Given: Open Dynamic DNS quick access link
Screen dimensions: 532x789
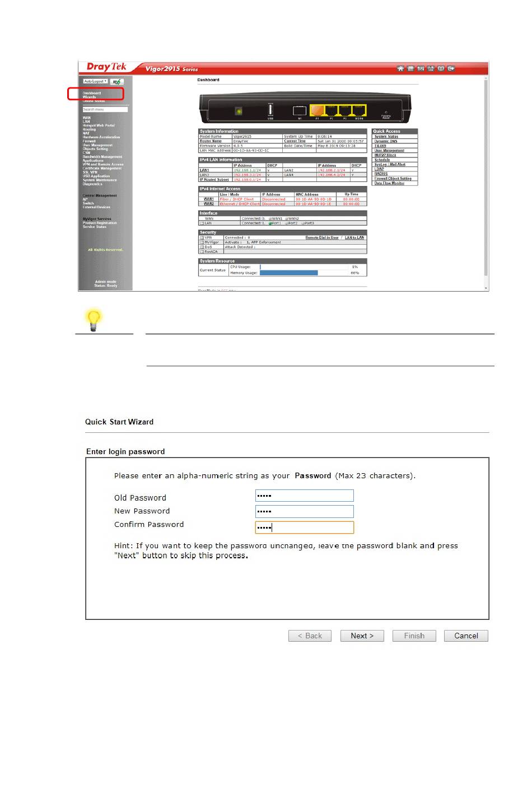Looking at the screenshot, I should pos(386,141).
